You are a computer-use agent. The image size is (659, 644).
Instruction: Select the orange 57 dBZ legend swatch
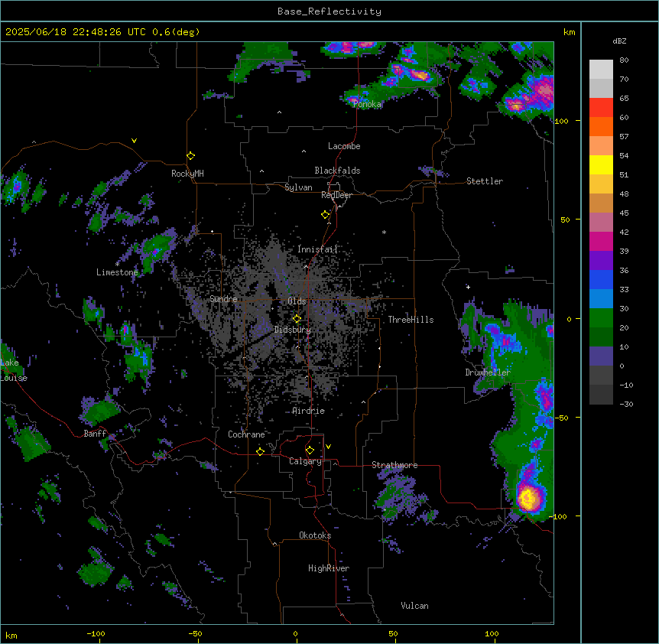coord(601,126)
